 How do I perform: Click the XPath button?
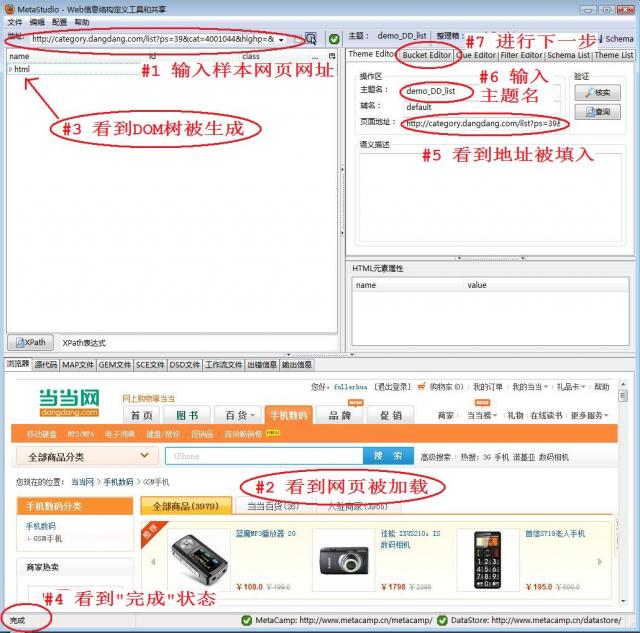pos(30,342)
